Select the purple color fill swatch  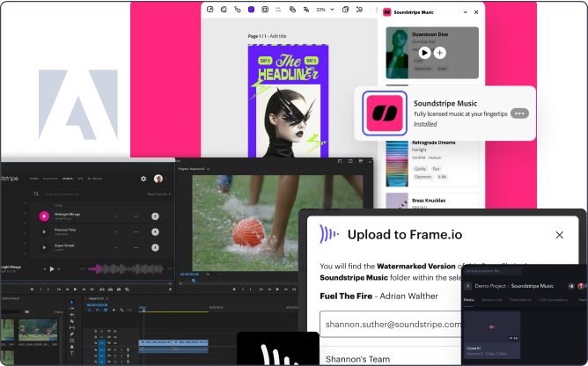coord(251,10)
